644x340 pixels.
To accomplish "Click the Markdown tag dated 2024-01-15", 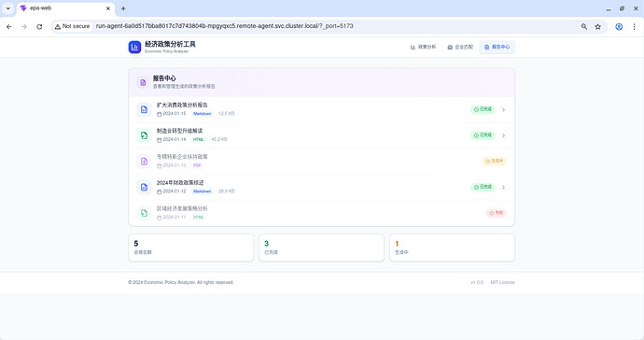I will 203,113.
